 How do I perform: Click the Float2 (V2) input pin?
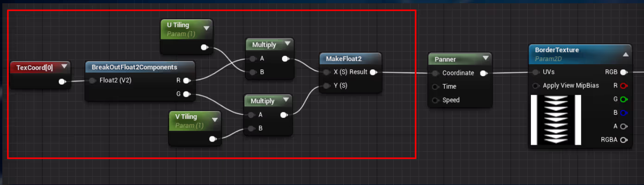pos(92,81)
